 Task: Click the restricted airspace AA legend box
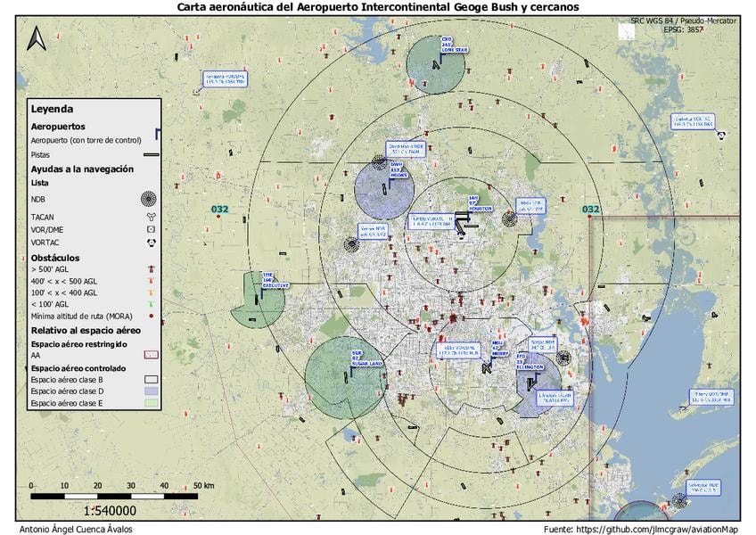point(150,355)
